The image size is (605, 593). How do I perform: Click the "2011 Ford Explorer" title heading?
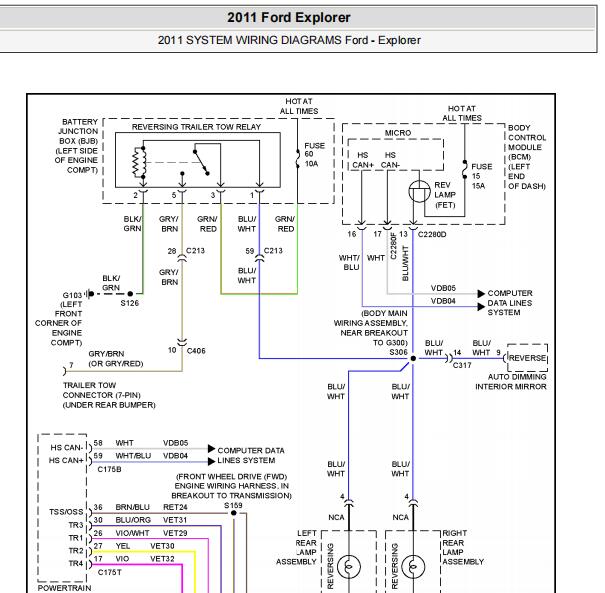(289, 17)
